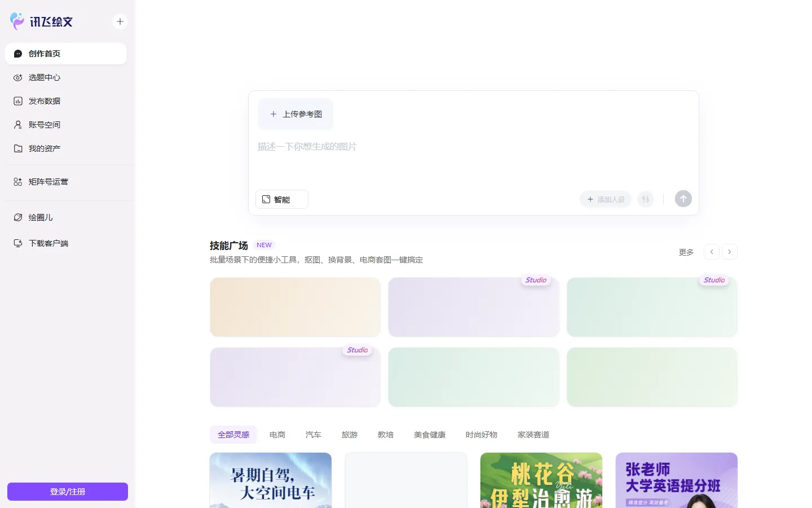Click the 上传参考图 button
812x508 pixels.
point(295,114)
